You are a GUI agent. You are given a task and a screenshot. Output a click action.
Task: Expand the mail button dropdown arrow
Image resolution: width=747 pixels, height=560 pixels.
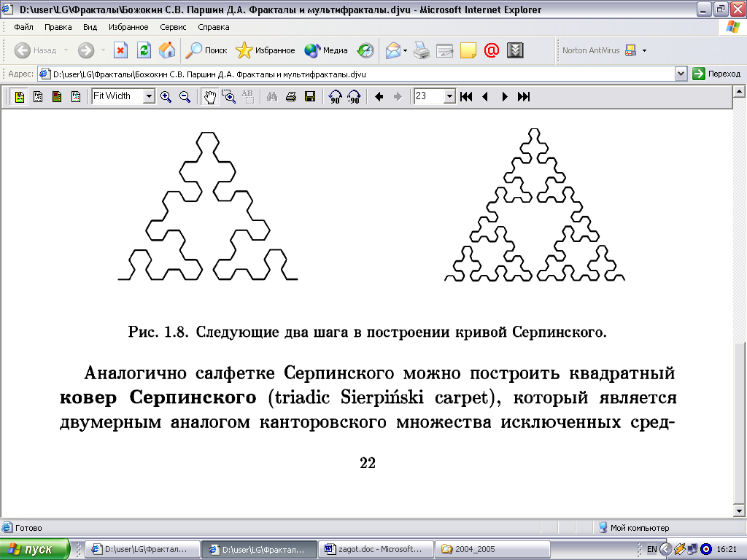click(x=405, y=50)
